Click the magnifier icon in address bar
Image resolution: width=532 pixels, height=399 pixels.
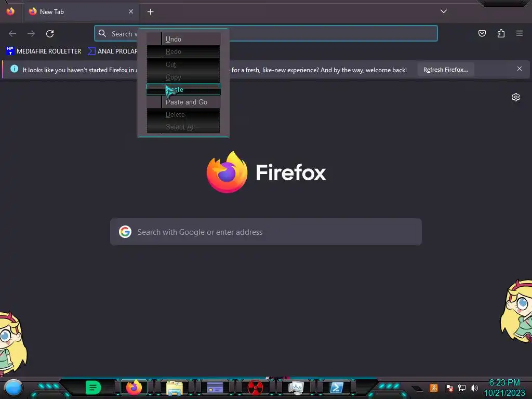click(x=102, y=33)
